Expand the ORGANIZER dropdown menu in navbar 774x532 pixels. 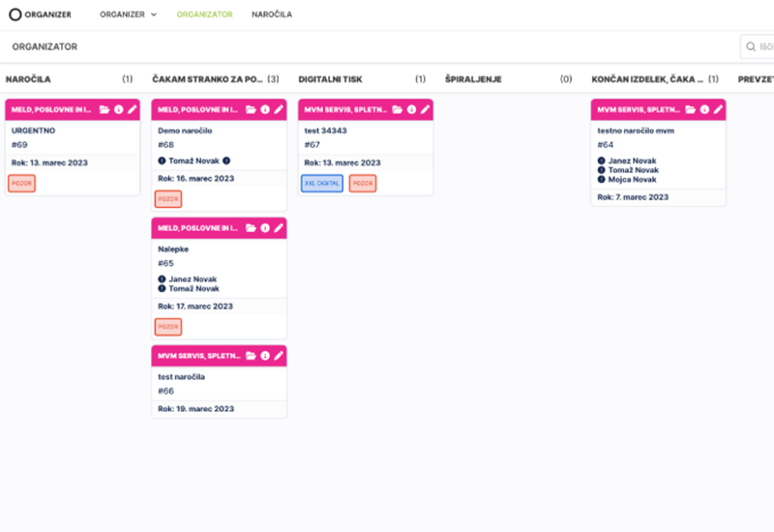tap(128, 15)
